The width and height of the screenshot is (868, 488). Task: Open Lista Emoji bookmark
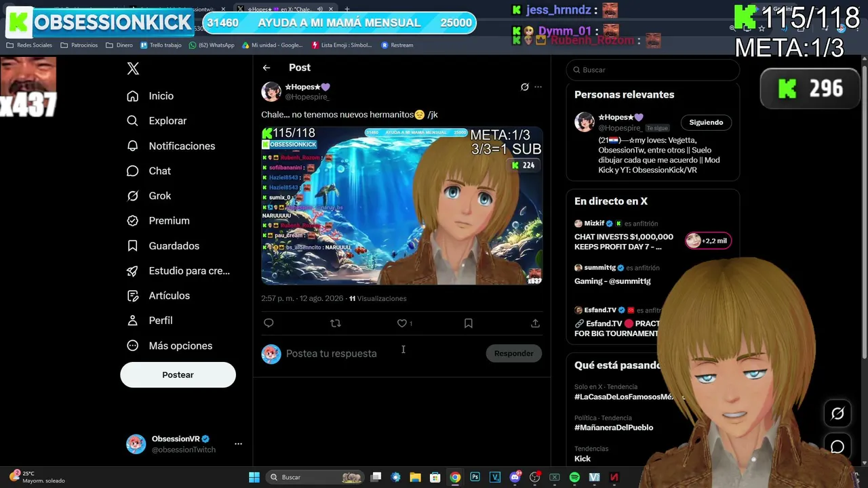(342, 45)
